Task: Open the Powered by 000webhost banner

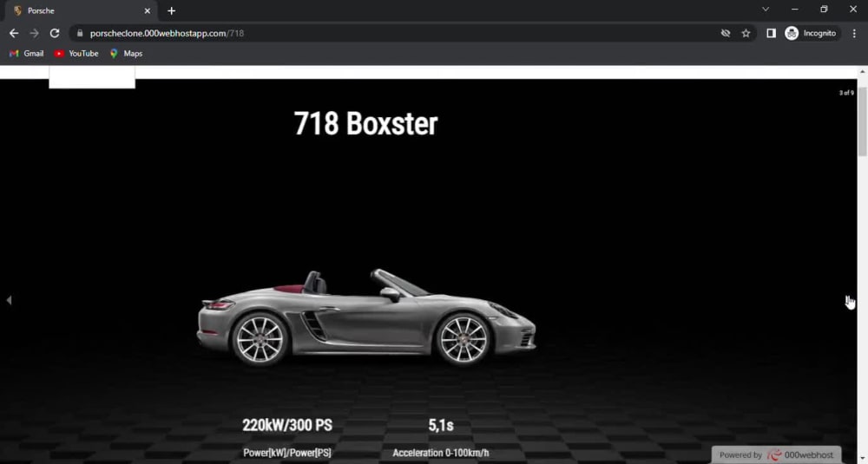Action: [776, 454]
